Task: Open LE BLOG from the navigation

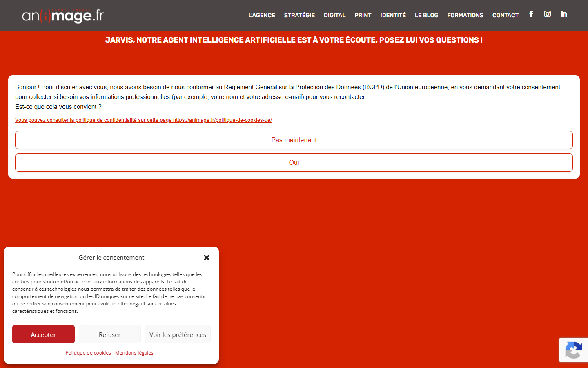Action: 426,15
